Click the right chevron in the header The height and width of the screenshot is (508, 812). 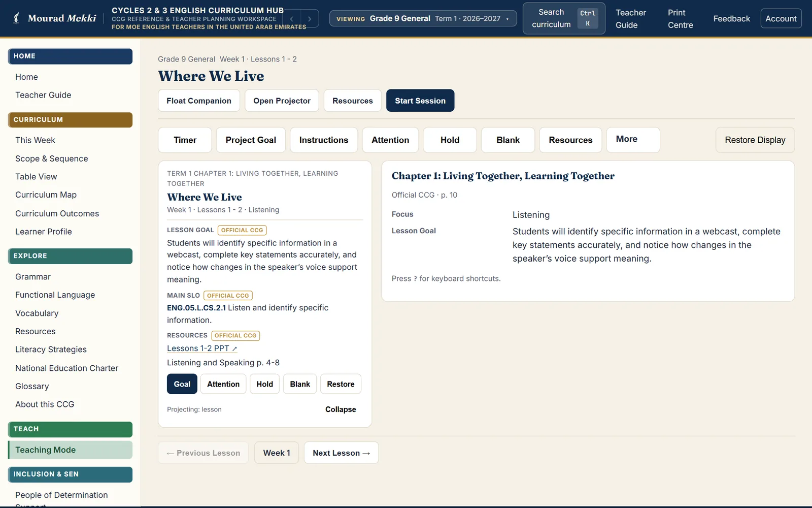(310, 19)
